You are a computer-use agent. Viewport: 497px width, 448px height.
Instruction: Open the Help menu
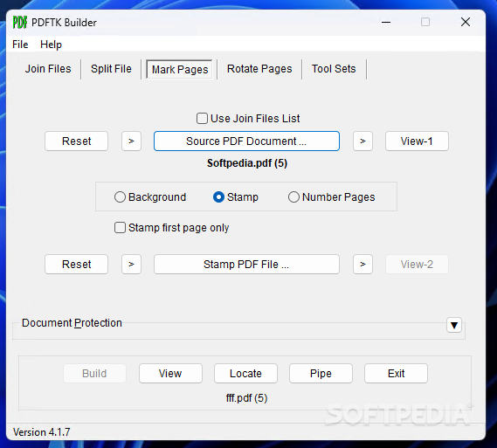(51, 45)
